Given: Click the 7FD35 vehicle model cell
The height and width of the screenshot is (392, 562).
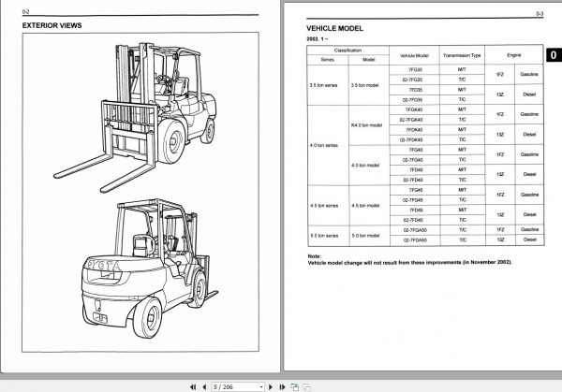Looking at the screenshot, I should pos(415,90).
